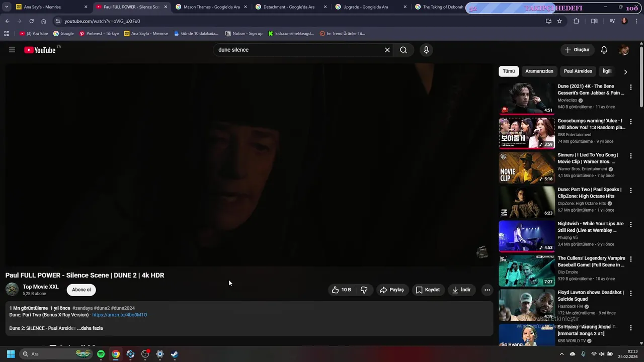The width and height of the screenshot is (644, 362).
Task: Download video using 'İndir' button
Action: pyautogui.click(x=461, y=290)
